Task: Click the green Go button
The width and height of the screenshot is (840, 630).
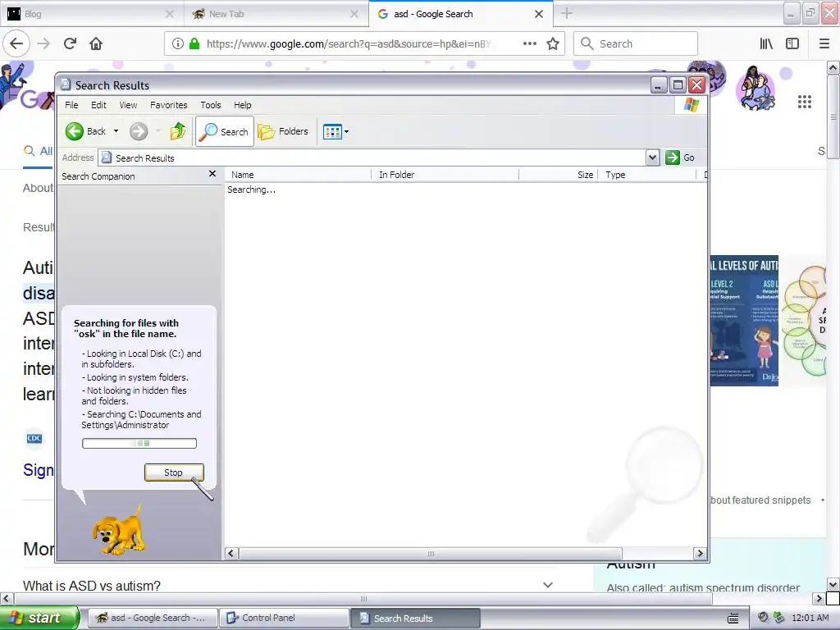Action: coord(680,157)
